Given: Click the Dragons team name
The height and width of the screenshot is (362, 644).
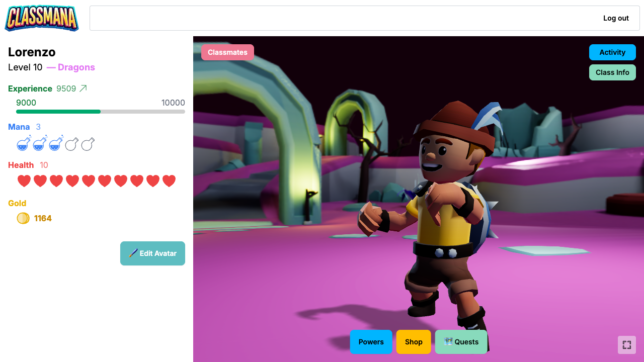Looking at the screenshot, I should pos(76,67).
